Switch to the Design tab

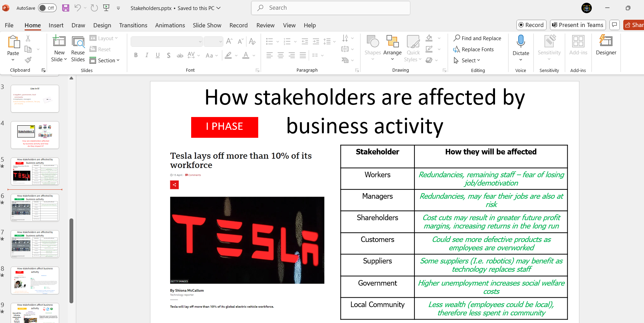click(102, 25)
